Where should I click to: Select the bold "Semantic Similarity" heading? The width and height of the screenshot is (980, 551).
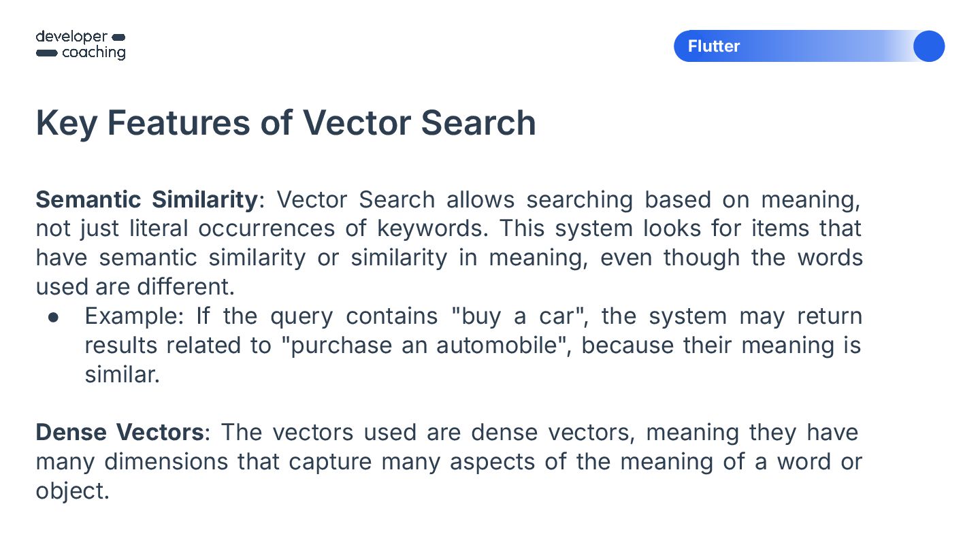tap(146, 200)
